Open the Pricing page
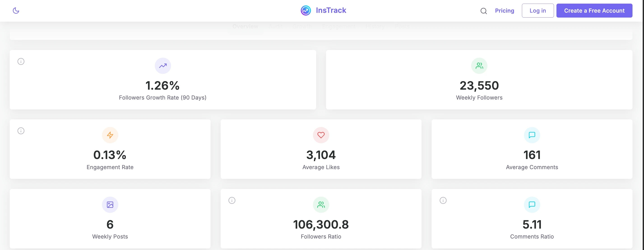644x250 pixels. click(505, 11)
